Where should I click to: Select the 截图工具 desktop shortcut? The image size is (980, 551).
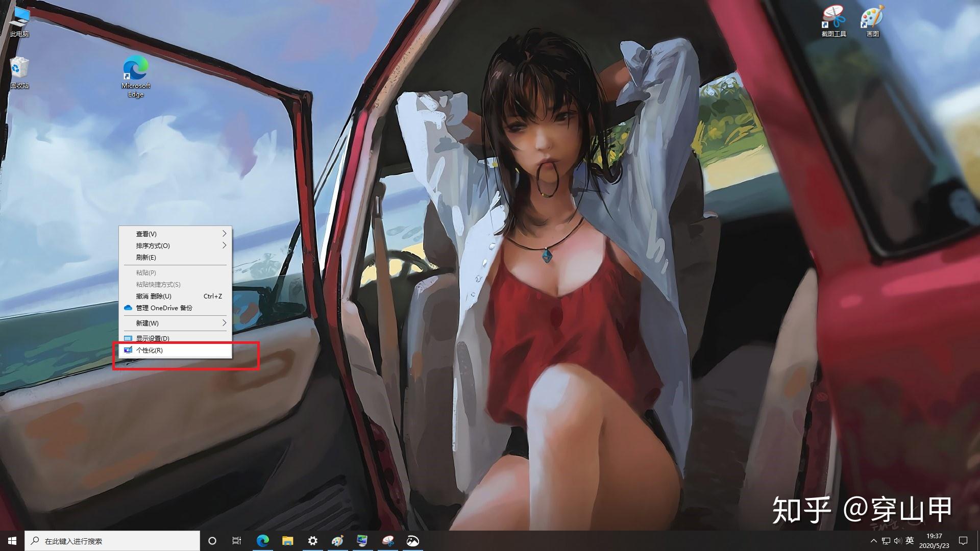[x=834, y=21]
